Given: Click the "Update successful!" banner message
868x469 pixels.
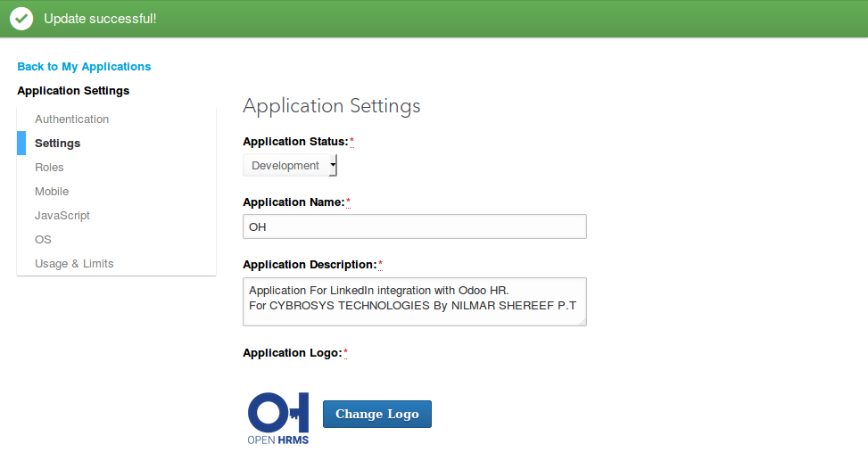Looking at the screenshot, I should [100, 19].
